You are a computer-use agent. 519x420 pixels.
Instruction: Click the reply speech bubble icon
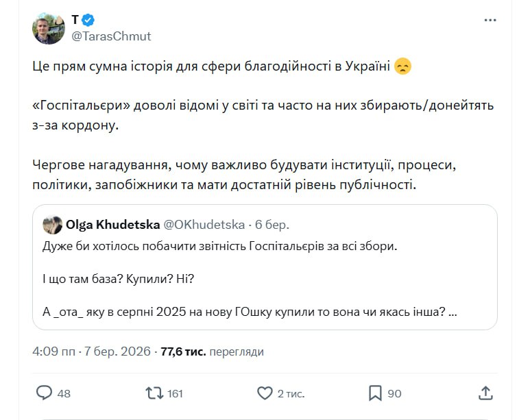(x=44, y=393)
